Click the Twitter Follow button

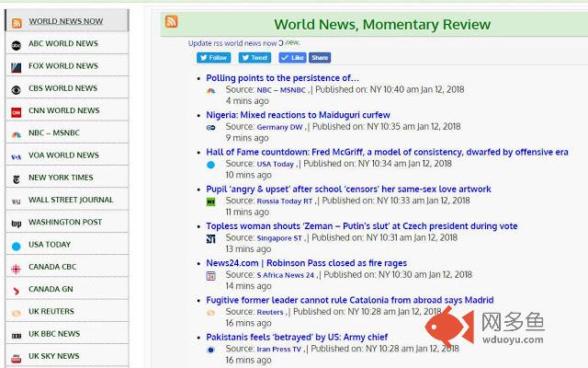coord(214,58)
